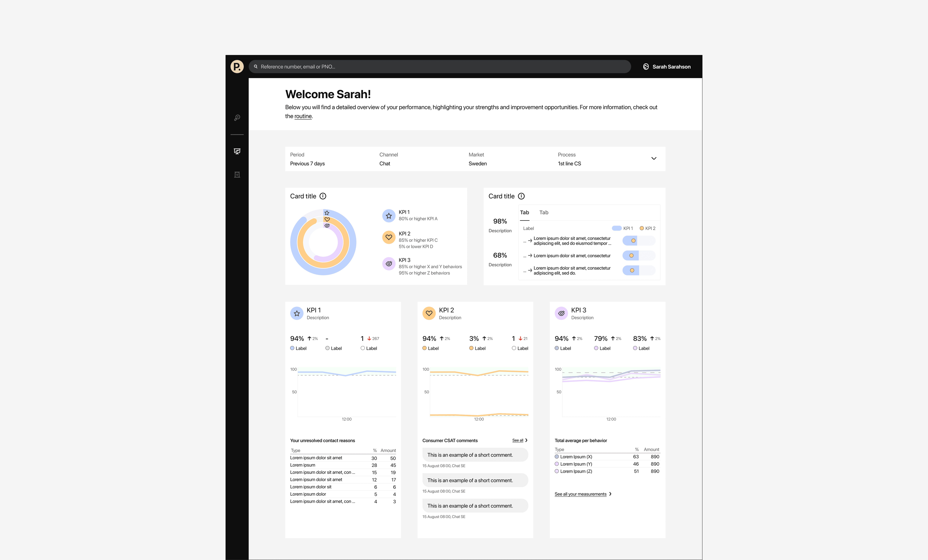This screenshot has width=928, height=560.
Task: Click the KPI 3 eye icon card header
Action: [x=561, y=313]
